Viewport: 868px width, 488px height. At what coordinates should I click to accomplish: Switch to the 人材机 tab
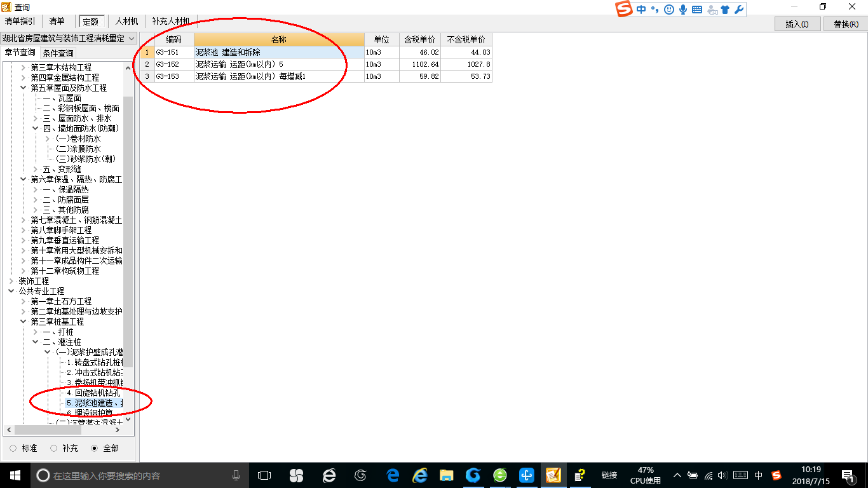click(126, 22)
